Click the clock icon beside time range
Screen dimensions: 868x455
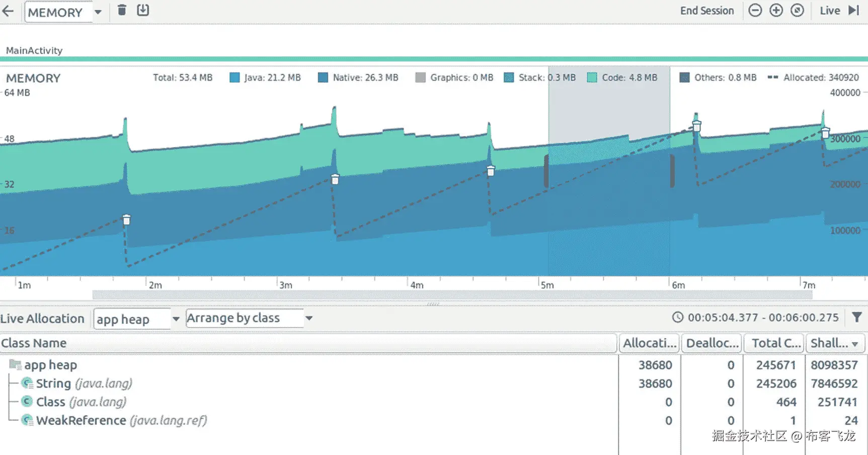(x=678, y=318)
